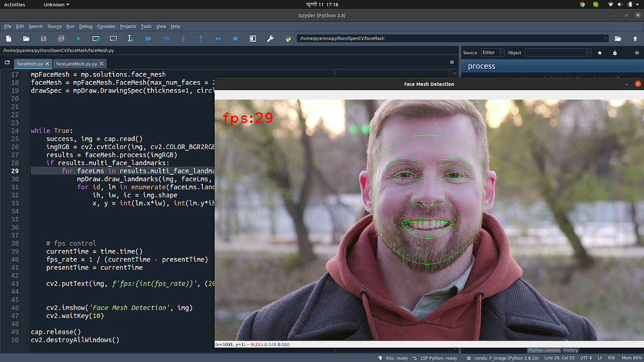This screenshot has width=644, height=362.
Task: Create a new file in Spyder
Action: (8, 39)
